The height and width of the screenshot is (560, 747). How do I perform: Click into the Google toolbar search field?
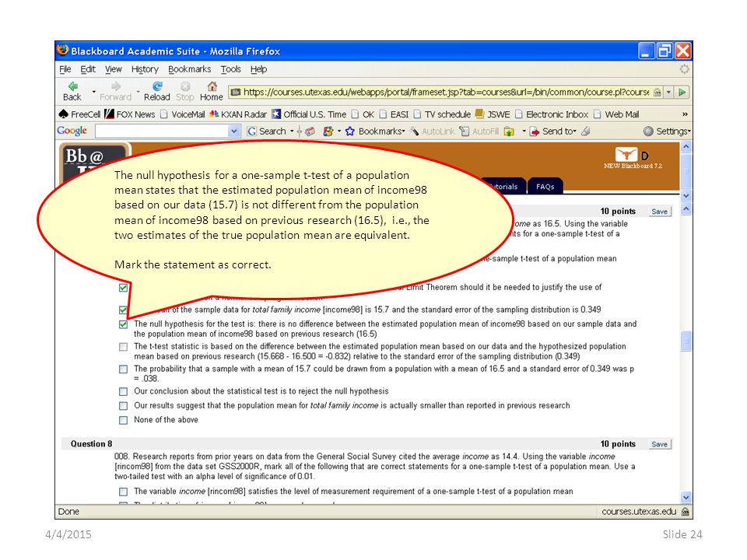[162, 131]
